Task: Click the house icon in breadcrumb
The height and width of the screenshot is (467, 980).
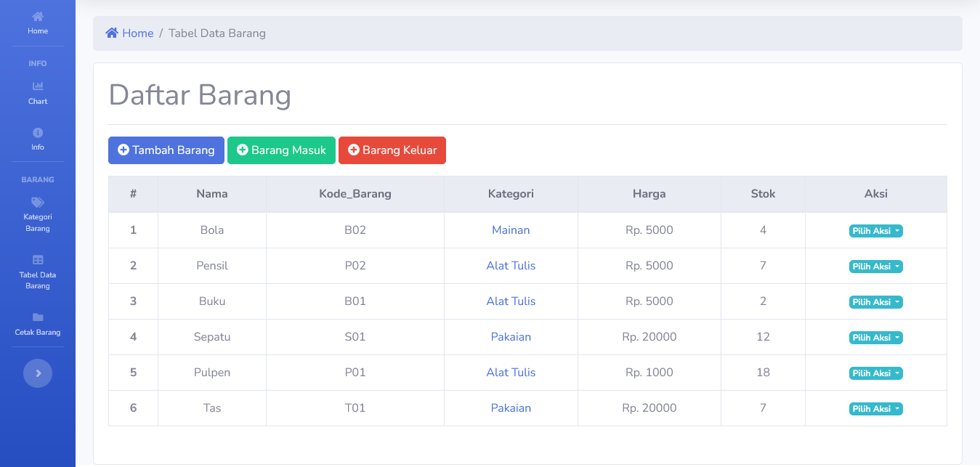Action: coord(112,33)
